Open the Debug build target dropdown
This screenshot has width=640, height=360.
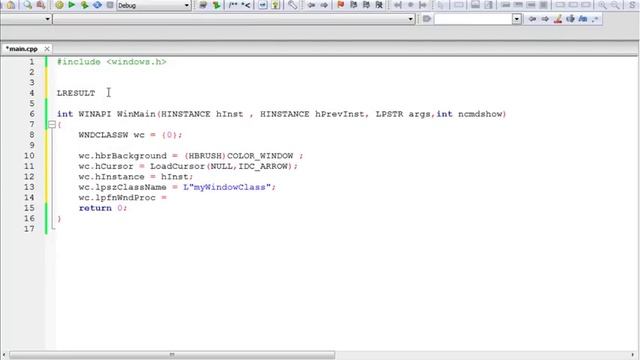[x=153, y=5]
